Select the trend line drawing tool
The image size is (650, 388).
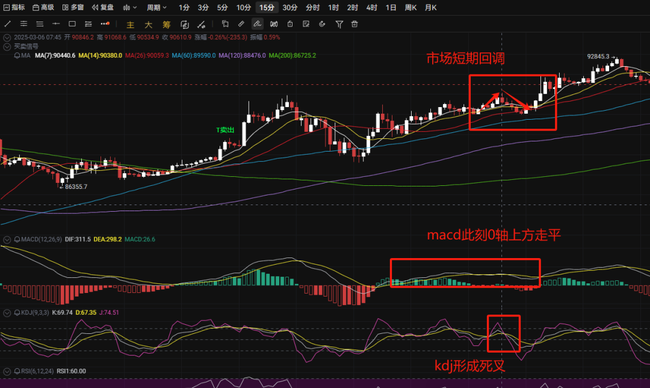pos(8,24)
